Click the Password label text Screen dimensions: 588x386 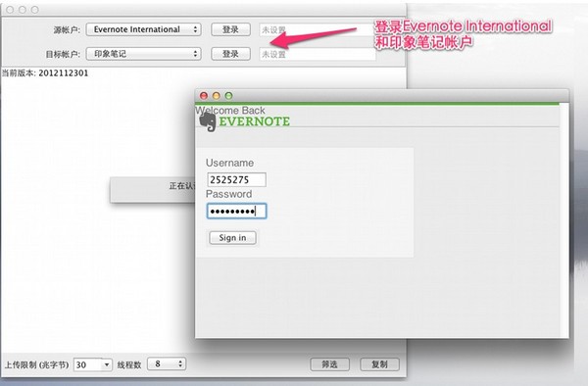point(228,194)
